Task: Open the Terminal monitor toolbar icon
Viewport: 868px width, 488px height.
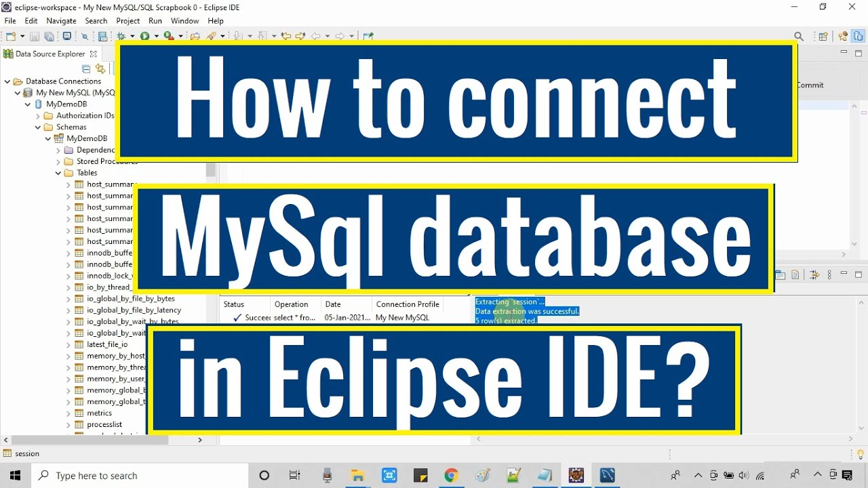Action: point(67,37)
